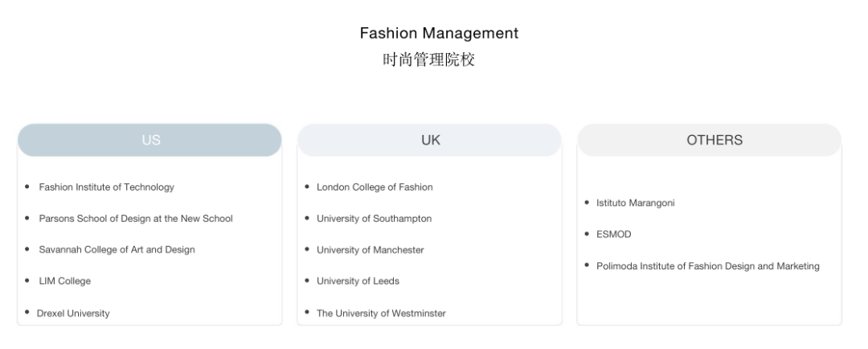
Task: Select the US tab header
Action: pyautogui.click(x=150, y=140)
